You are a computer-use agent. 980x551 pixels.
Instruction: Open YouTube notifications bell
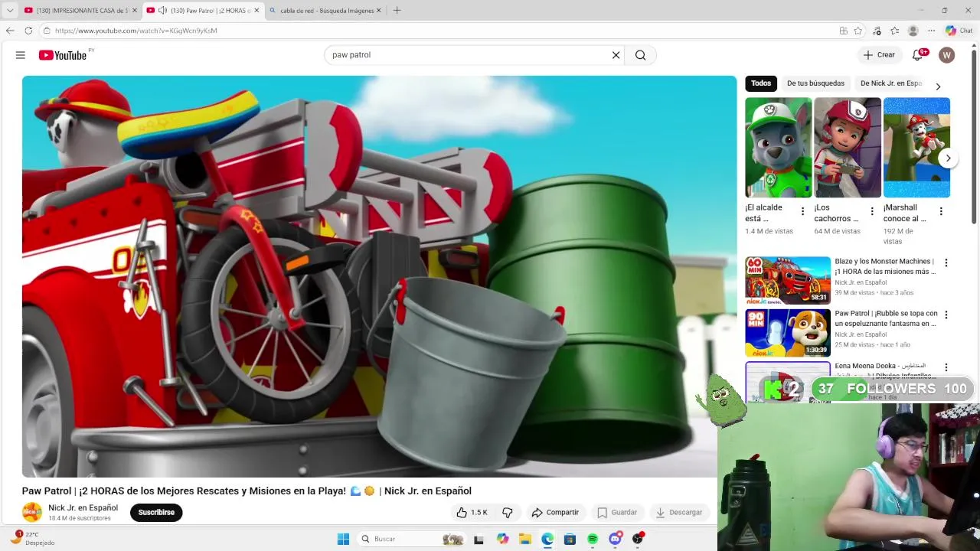(917, 55)
